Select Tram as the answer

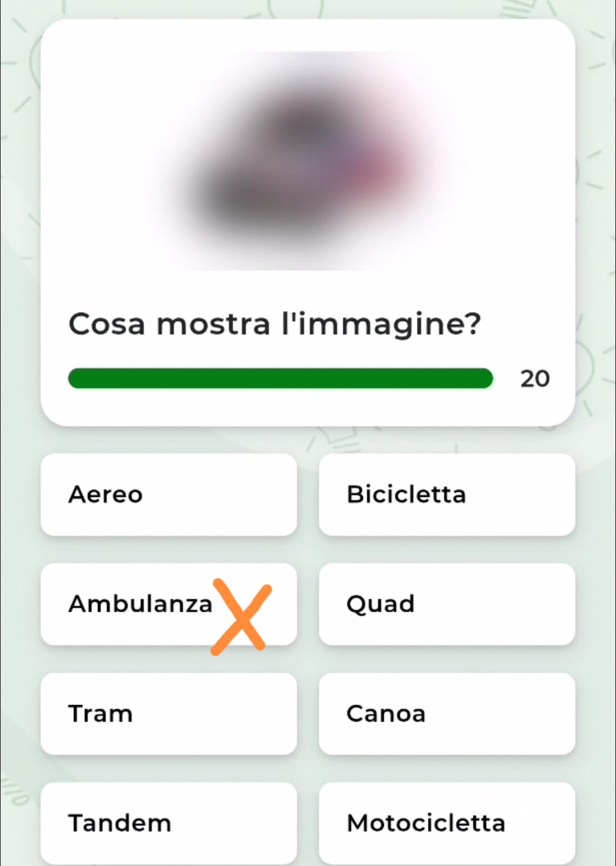[x=168, y=713]
